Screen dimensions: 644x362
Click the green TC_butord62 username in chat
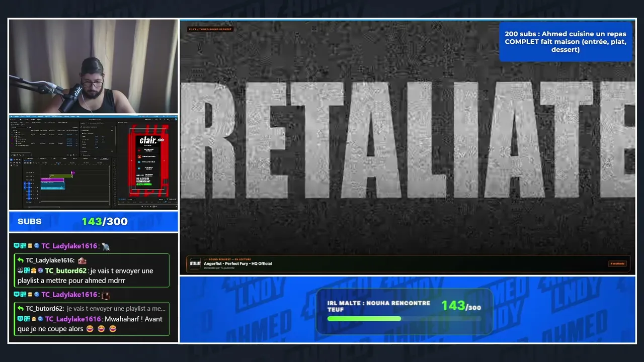click(x=65, y=270)
